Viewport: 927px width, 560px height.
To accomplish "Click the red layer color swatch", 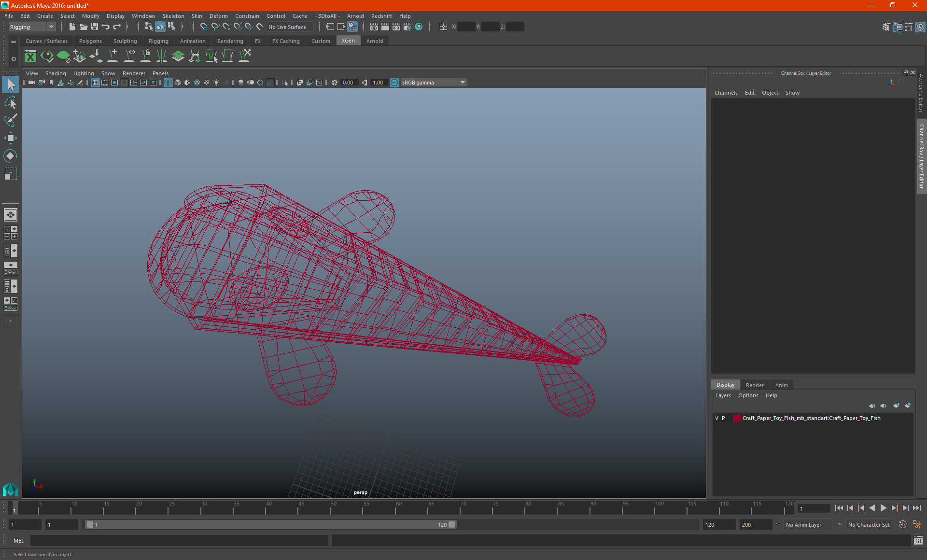I will coord(737,418).
